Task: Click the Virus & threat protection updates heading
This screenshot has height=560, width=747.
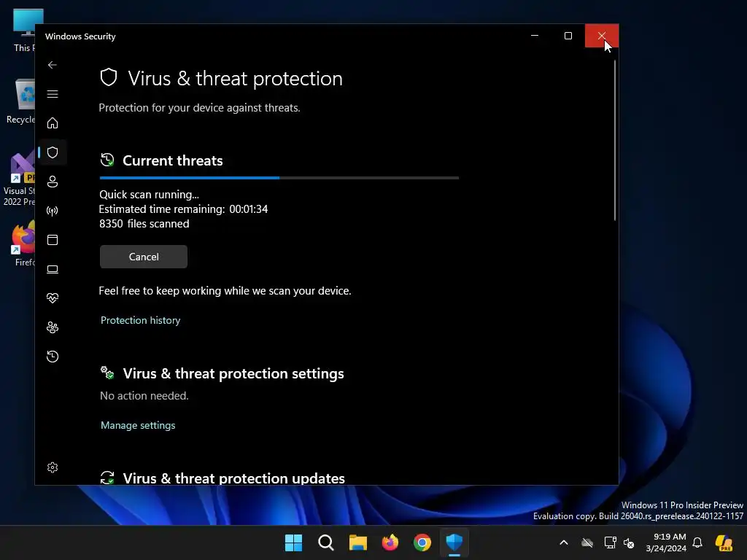Action: click(234, 478)
